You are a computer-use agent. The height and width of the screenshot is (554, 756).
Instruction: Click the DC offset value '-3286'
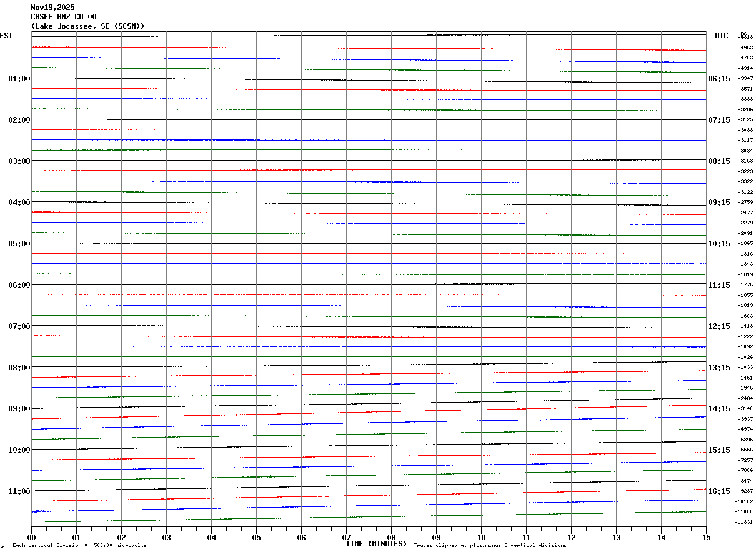pyautogui.click(x=745, y=109)
